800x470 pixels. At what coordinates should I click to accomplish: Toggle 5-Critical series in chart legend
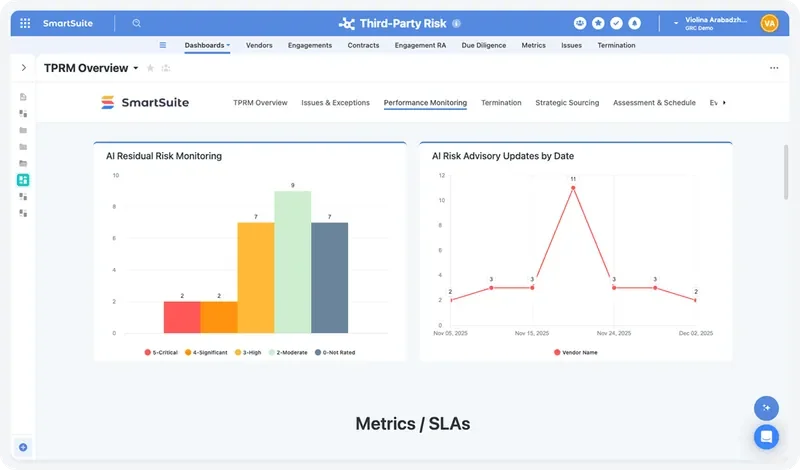pos(161,353)
